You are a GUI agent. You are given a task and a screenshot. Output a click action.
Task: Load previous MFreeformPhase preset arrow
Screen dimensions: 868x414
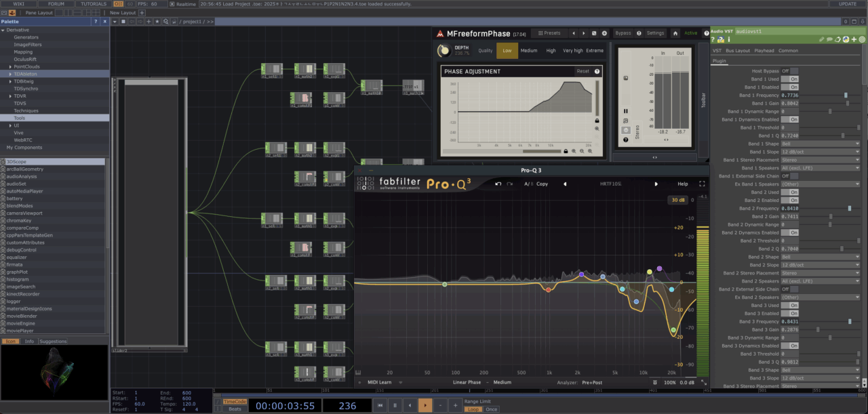573,33
